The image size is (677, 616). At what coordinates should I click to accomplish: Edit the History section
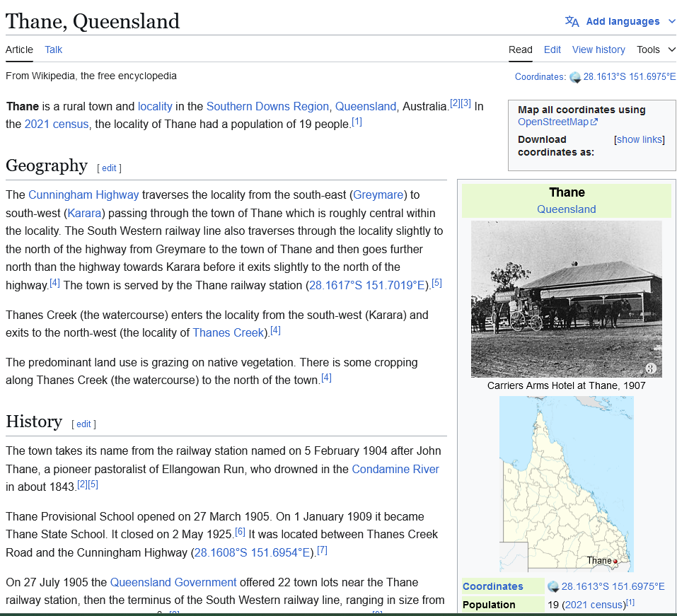[83, 424]
